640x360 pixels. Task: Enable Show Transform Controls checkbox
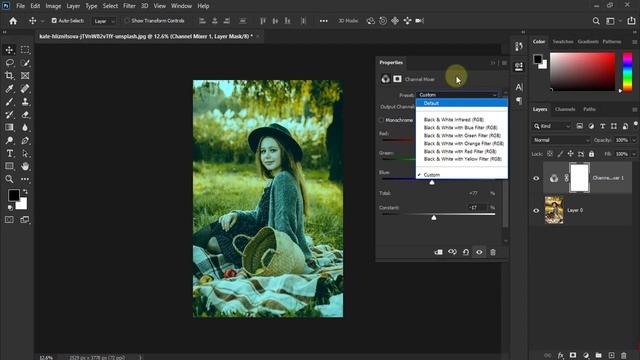[x=127, y=20]
